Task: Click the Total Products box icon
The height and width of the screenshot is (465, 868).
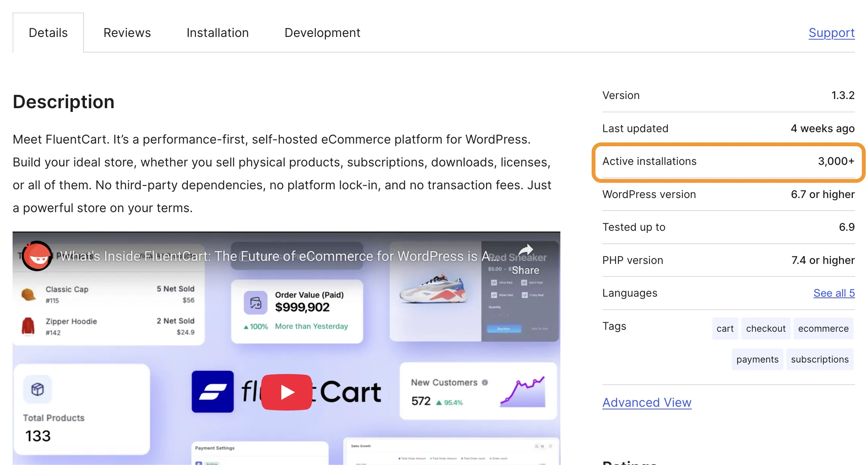Action: click(x=37, y=389)
